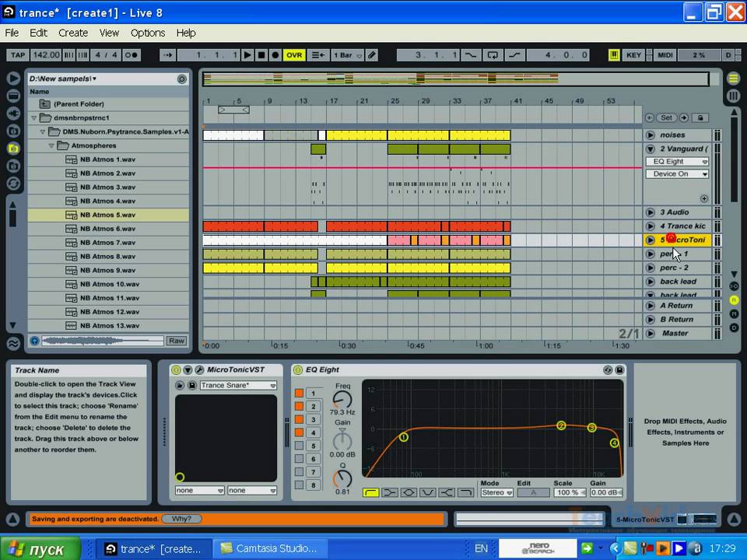Open the Hot-Swap browser button
This screenshot has width=747, height=560.
point(13,184)
